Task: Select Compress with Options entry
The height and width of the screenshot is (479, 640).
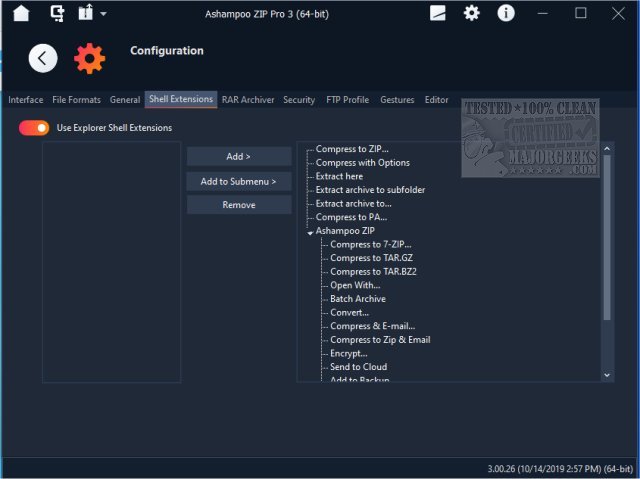Action: tap(362, 163)
